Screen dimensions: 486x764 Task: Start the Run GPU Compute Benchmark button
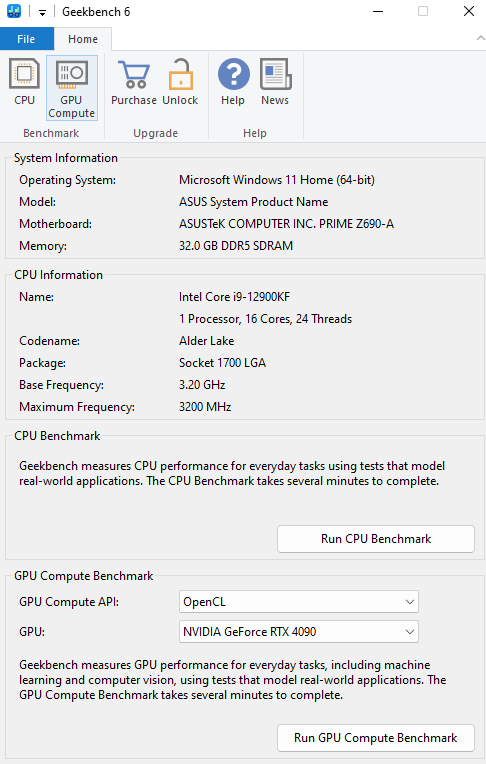coord(376,738)
